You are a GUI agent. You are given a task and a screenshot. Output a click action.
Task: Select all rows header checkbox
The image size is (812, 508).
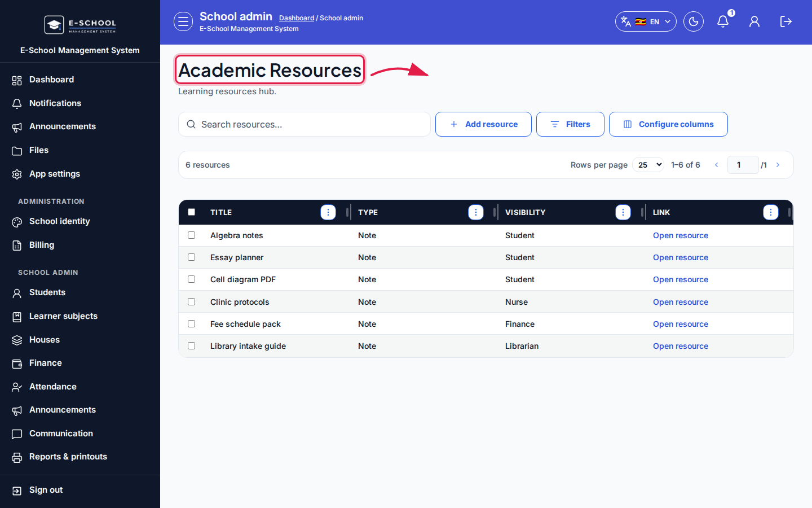192,212
